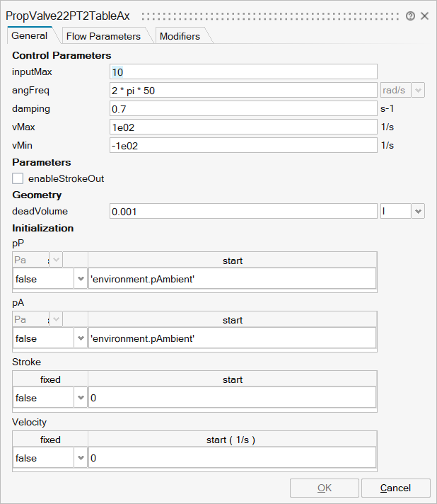Expand the Velocity fixed dropdown
The height and width of the screenshot is (504, 437).
[80, 458]
